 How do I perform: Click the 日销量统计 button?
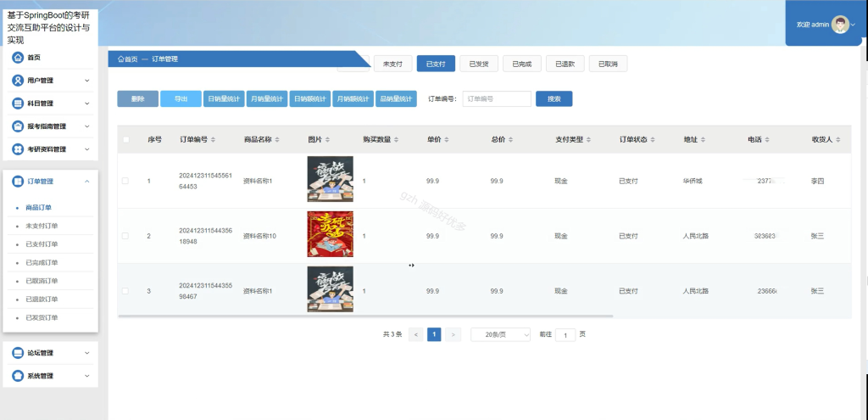[x=224, y=98]
